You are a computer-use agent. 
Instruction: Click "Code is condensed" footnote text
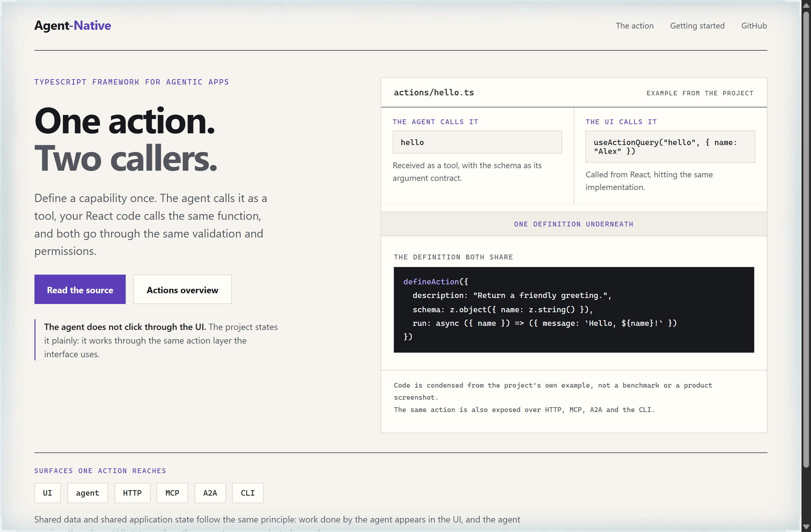[x=553, y=391]
